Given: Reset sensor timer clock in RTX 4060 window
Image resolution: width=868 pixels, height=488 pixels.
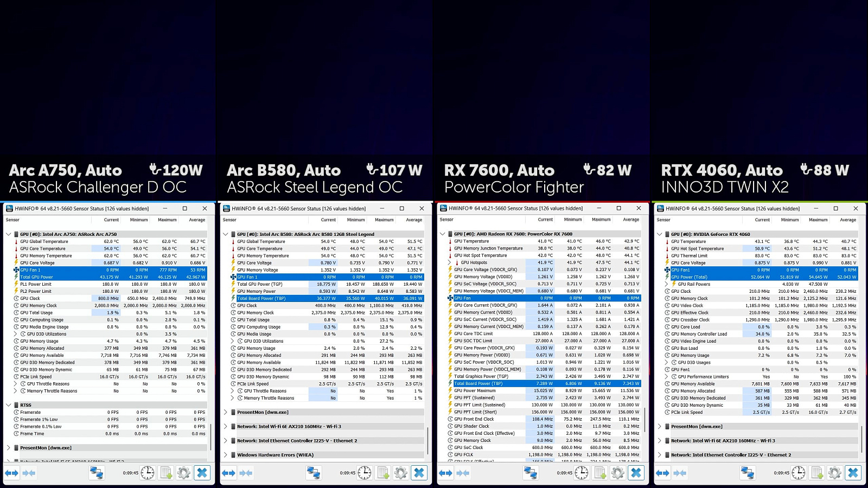Looking at the screenshot, I should 799,473.
